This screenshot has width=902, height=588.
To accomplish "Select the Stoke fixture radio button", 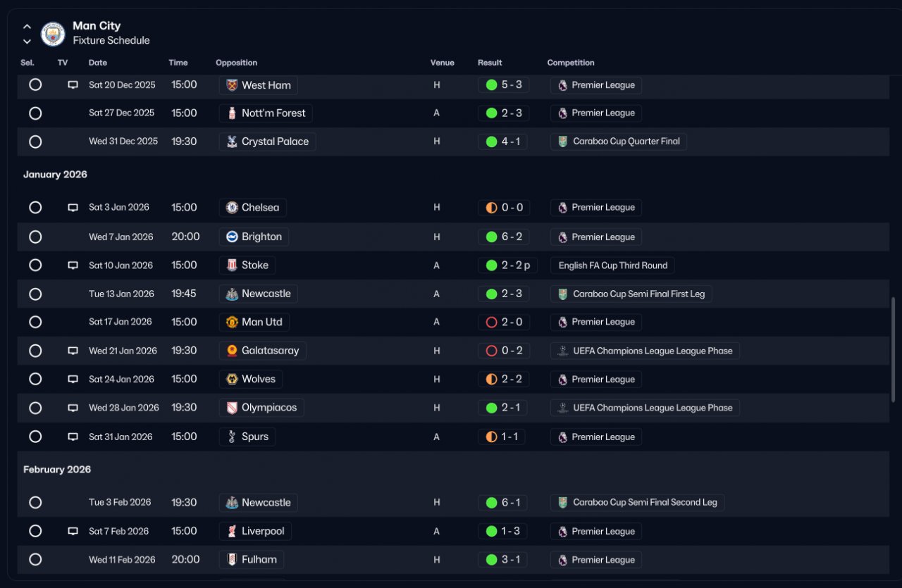I will [x=35, y=265].
